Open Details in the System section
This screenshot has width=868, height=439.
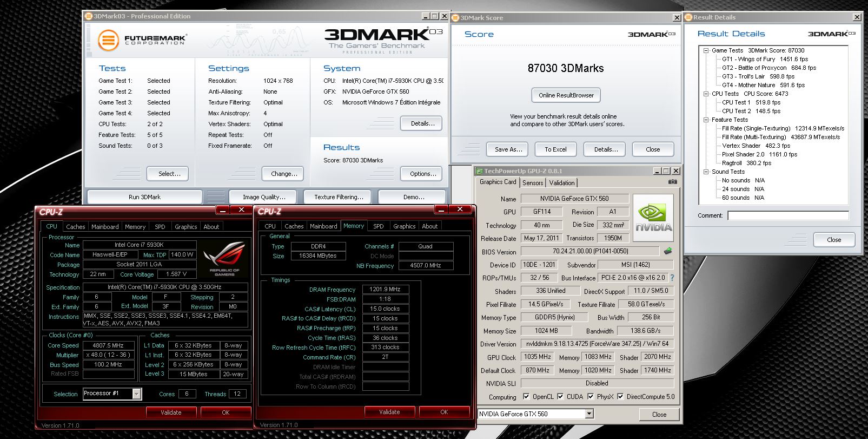[x=422, y=123]
